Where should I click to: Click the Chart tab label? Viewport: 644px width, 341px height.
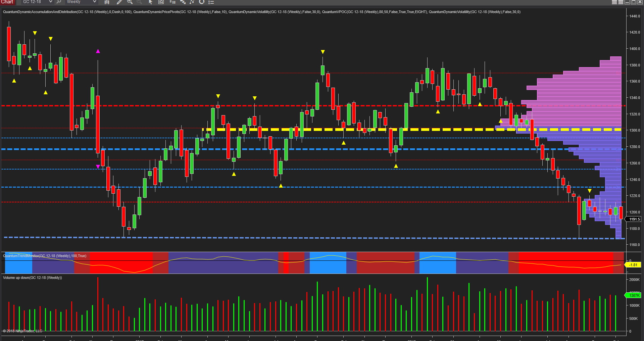pyautogui.click(x=7, y=2)
